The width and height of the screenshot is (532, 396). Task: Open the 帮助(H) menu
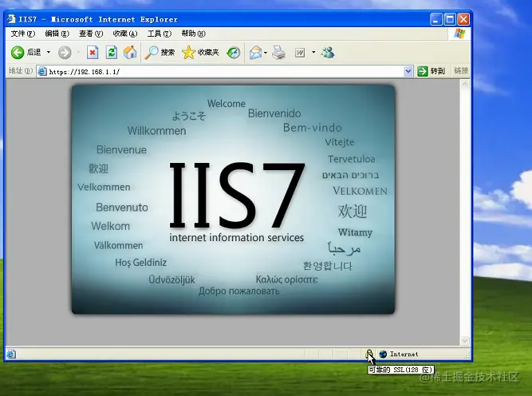[x=193, y=34]
